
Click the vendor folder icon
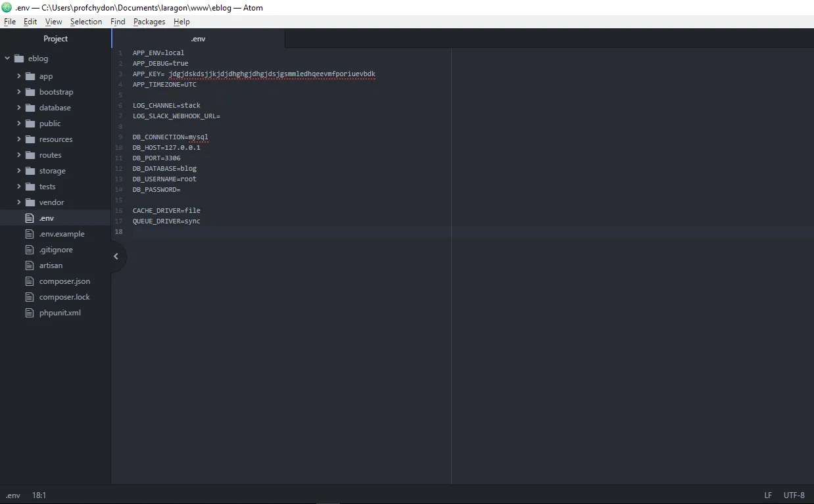click(30, 202)
